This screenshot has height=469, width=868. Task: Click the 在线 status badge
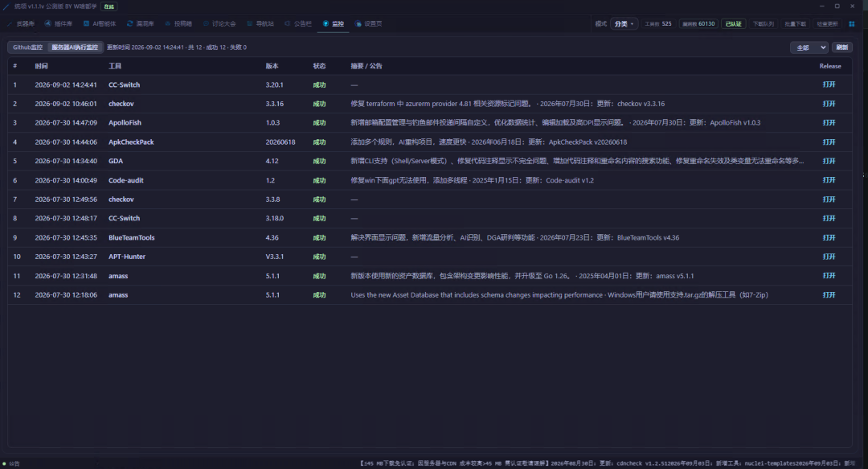point(109,6)
